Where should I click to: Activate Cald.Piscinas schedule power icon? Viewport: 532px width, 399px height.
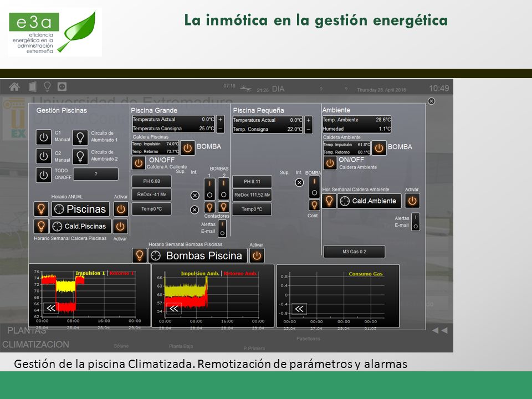[x=121, y=226]
